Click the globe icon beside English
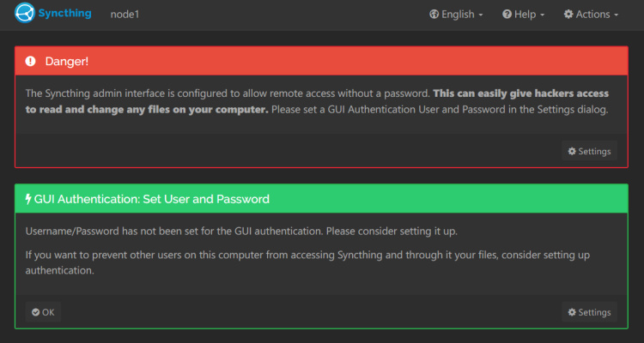The width and height of the screenshot is (644, 343). [434, 15]
